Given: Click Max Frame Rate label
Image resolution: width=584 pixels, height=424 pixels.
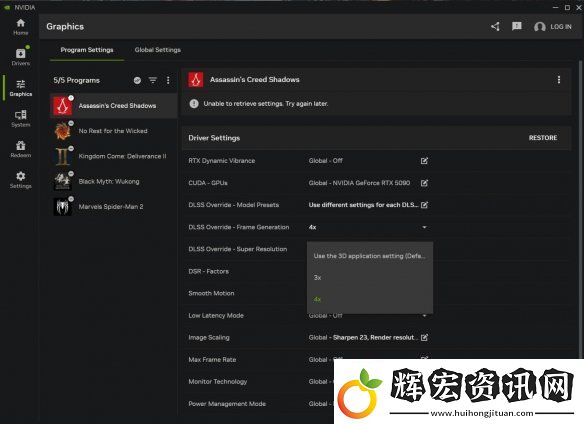Looking at the screenshot, I should [212, 360].
